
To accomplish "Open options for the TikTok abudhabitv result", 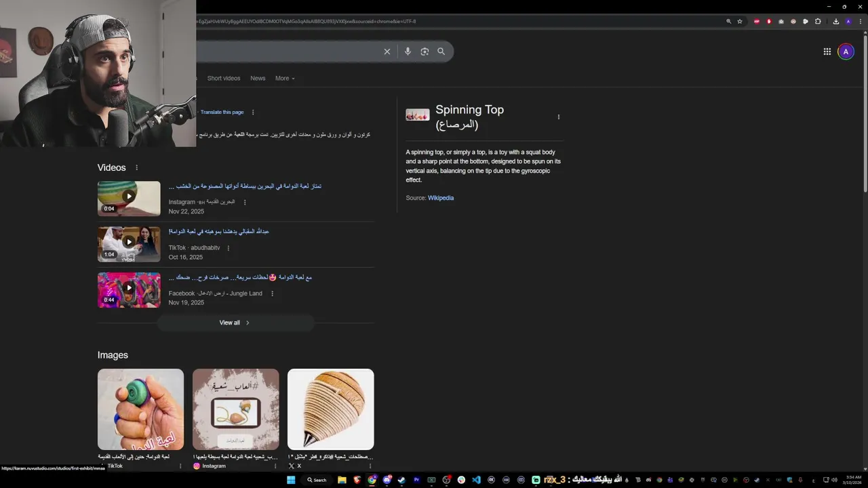I will pos(228,248).
